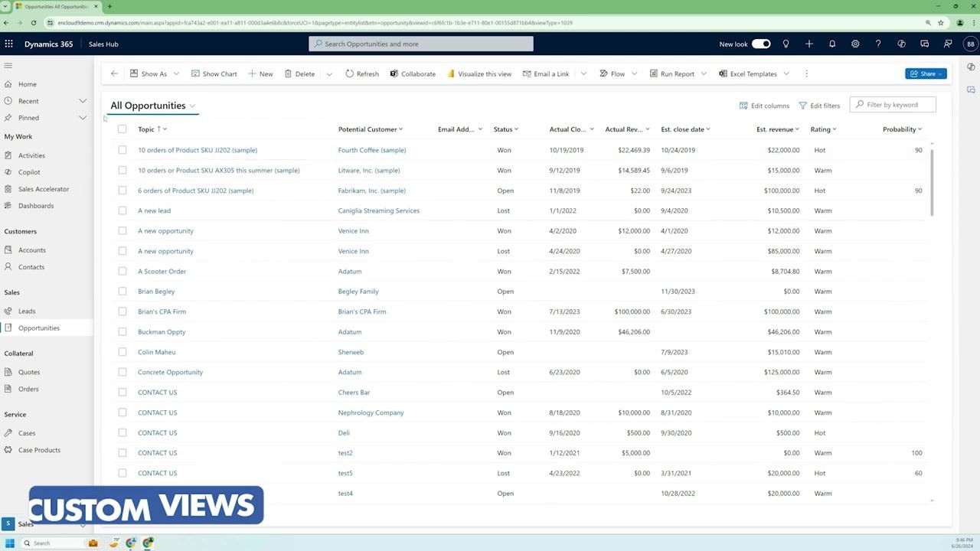Click the Refresh command
Image resolution: width=980 pixels, height=551 pixels.
point(361,73)
